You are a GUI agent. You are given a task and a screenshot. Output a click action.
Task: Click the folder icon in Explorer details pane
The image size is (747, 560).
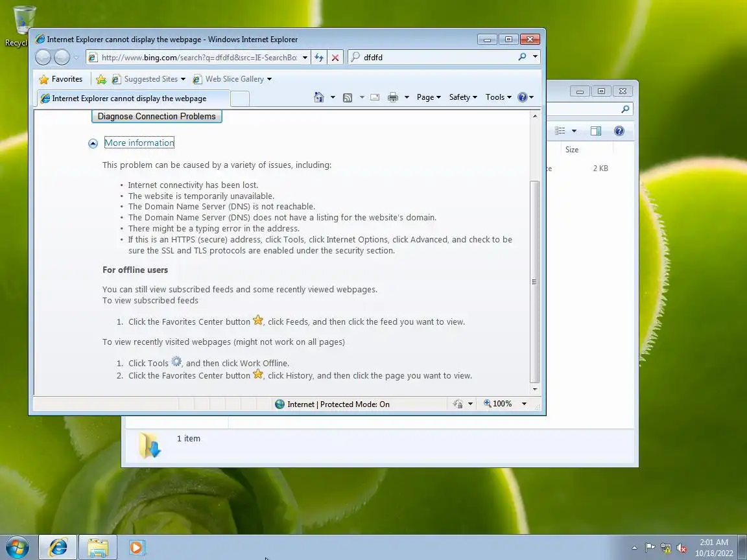(150, 445)
